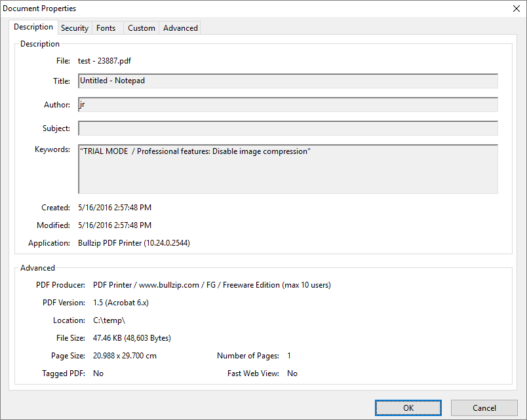Open the Fonts tab
The height and width of the screenshot is (420, 527).
106,28
